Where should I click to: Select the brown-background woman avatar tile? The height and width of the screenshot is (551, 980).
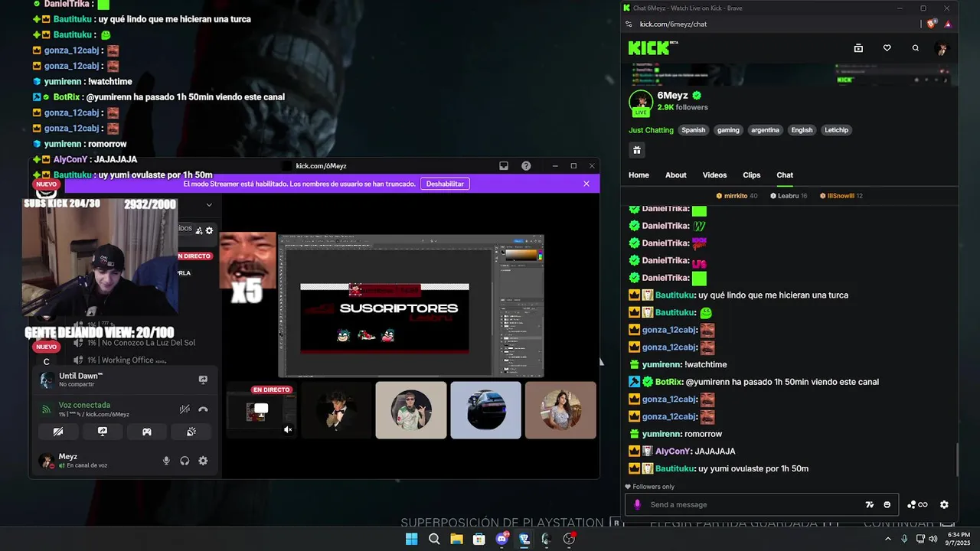(x=560, y=411)
